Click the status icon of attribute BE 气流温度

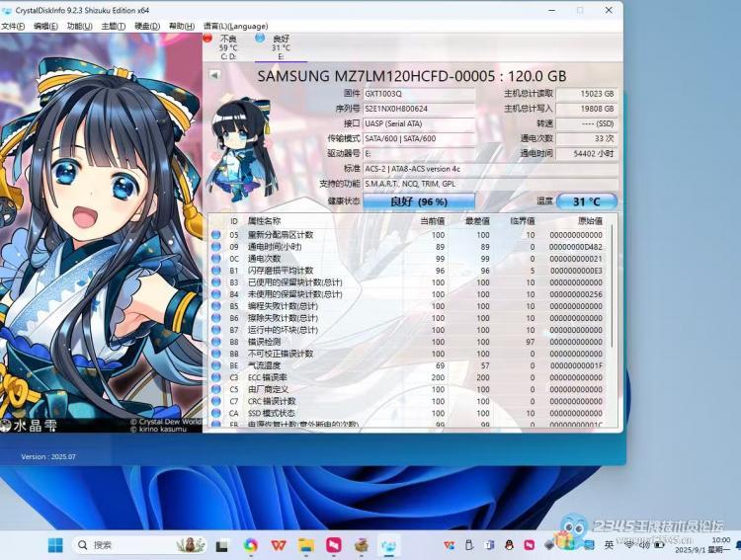pos(216,365)
